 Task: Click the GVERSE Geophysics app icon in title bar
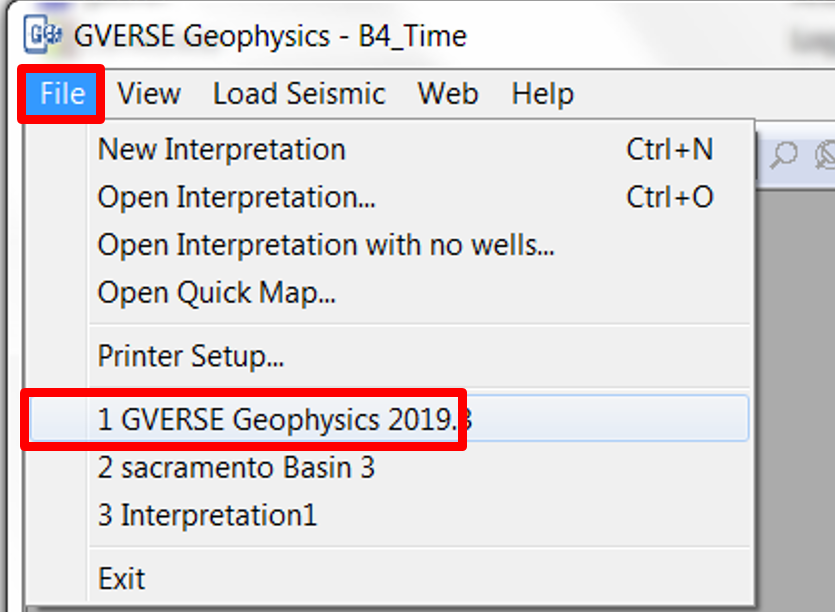click(43, 35)
